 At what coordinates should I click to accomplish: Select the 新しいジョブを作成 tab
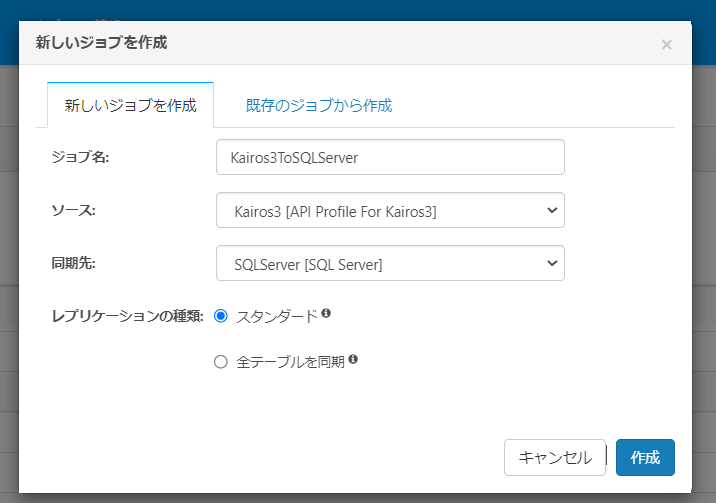tap(130, 105)
